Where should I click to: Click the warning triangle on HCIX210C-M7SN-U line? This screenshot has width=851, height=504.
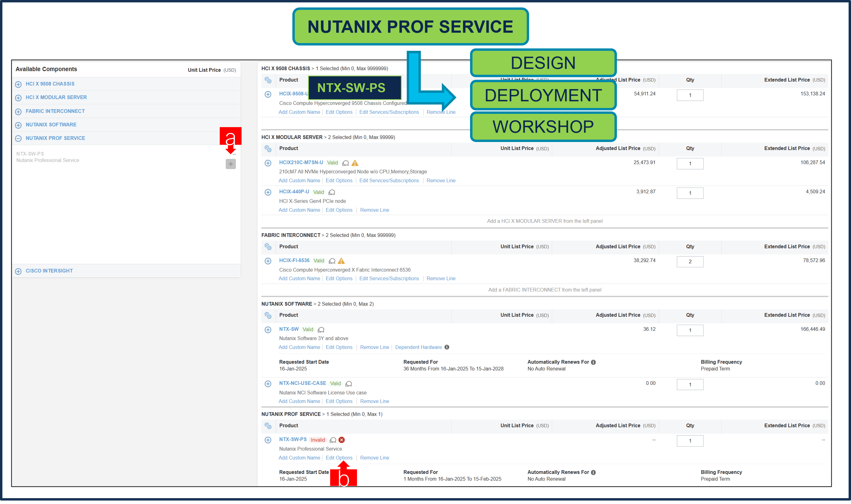(355, 163)
